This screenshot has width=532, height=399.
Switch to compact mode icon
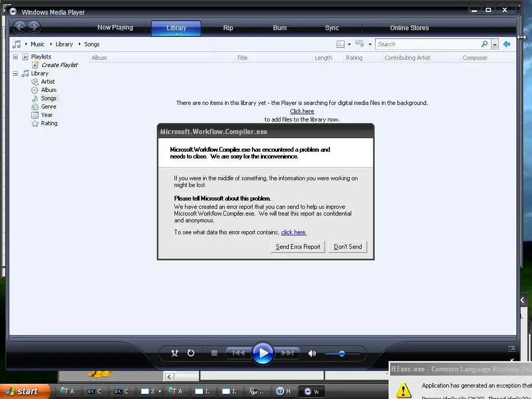512,349
